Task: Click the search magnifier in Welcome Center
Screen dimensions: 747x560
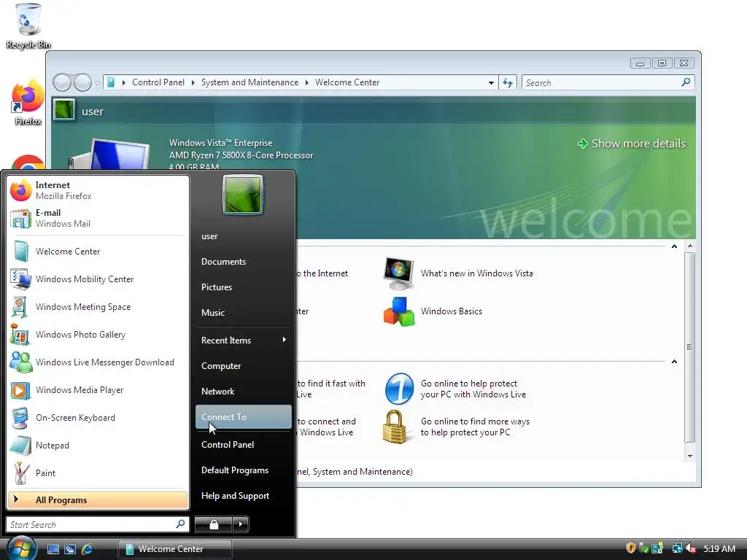Action: pos(686,82)
